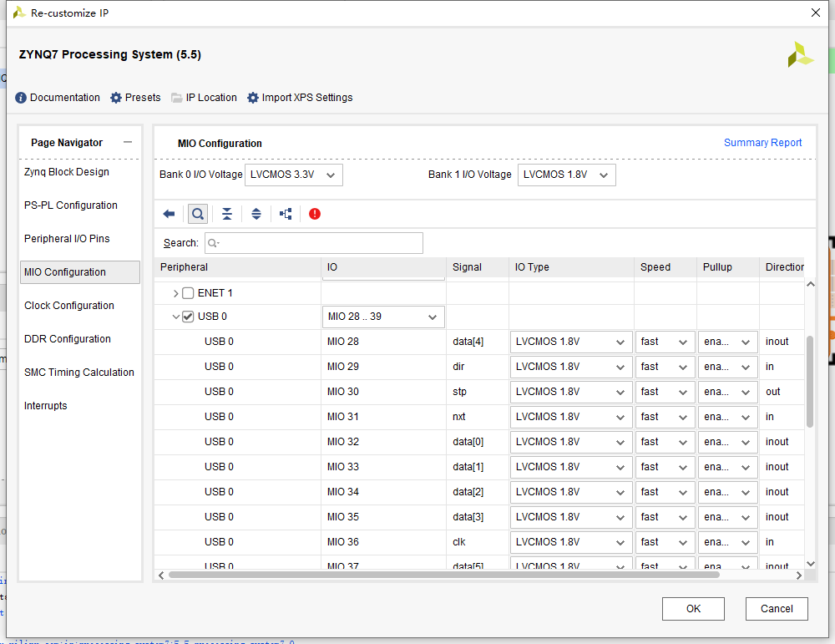Click the IO Type column header
Screen dimensions: 835x644
coord(571,267)
